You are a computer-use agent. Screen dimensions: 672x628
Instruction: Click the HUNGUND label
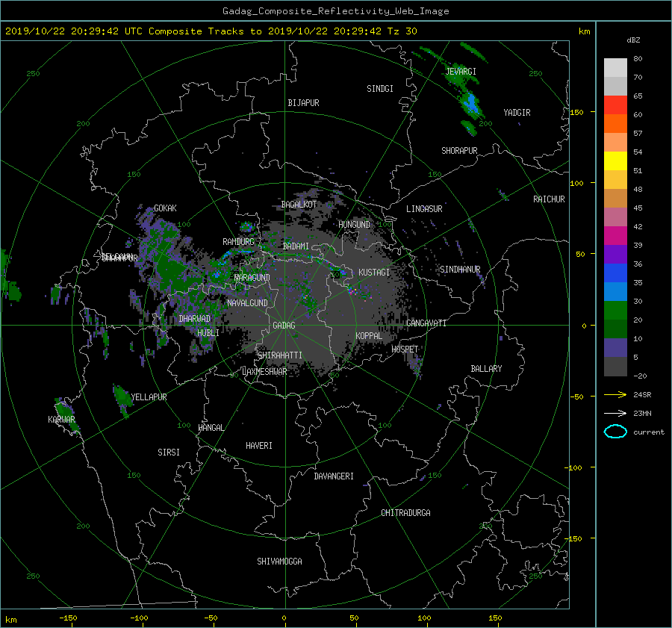[354, 225]
